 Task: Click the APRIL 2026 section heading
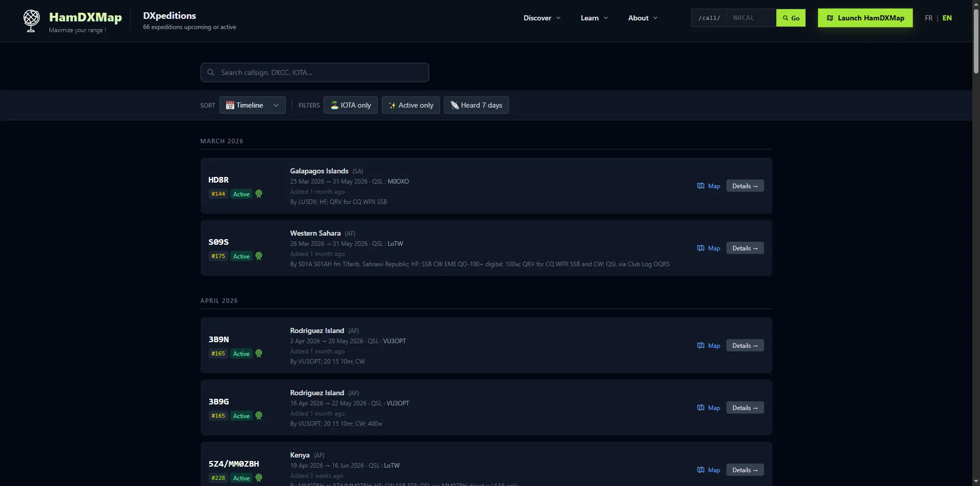click(x=219, y=301)
